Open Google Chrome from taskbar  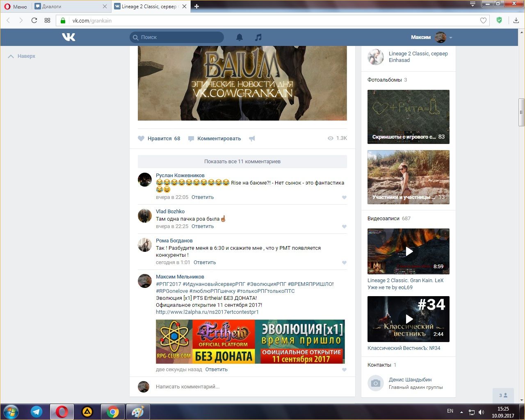[113, 412]
